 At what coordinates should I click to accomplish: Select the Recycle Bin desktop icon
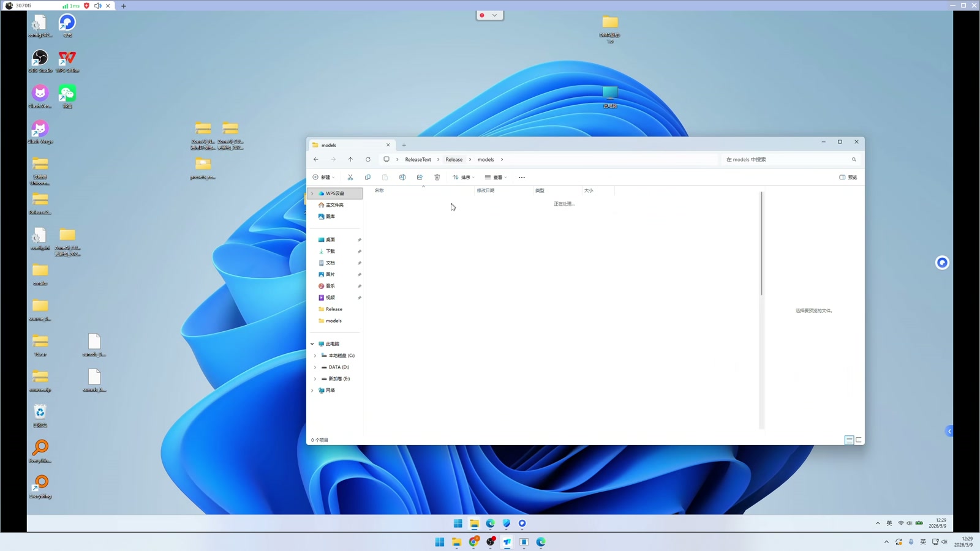coord(40,416)
